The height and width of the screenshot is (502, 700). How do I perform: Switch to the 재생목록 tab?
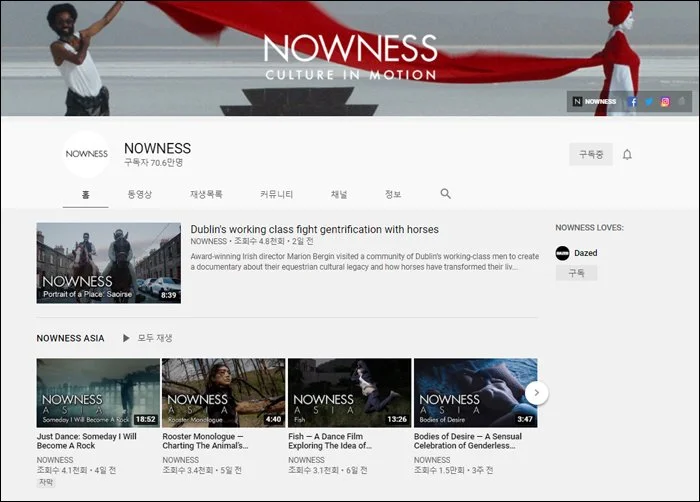206,194
